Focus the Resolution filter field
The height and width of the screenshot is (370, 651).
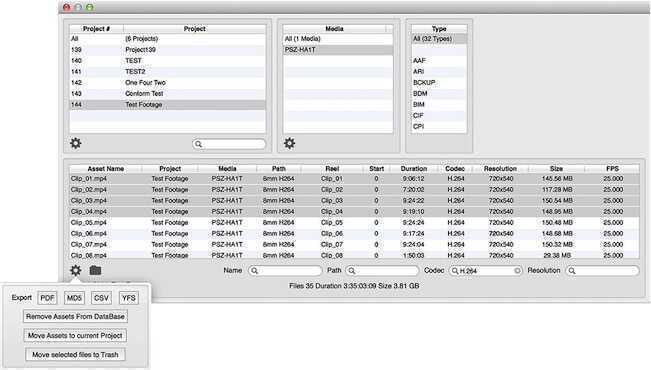tap(602, 271)
